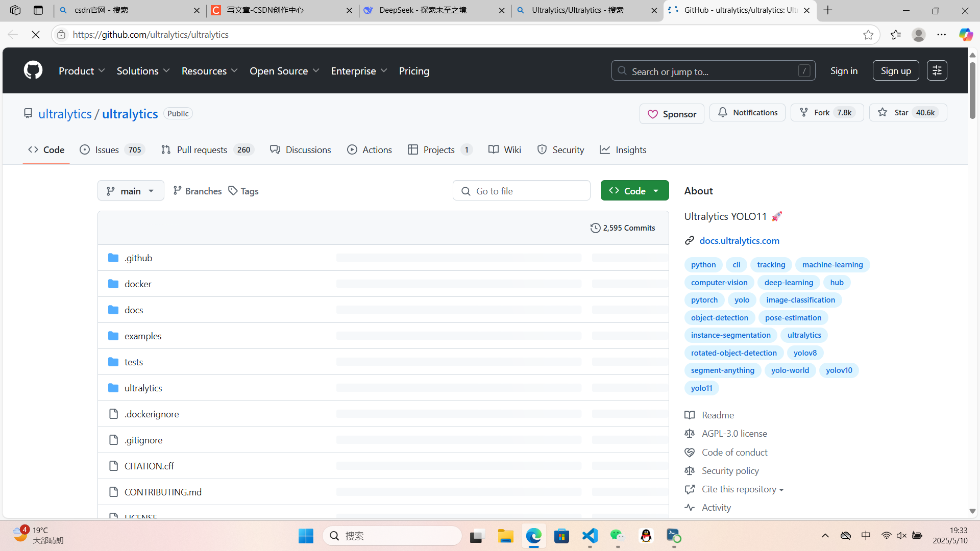
Task: Open the docs.ultralytics.com link
Action: tap(739, 240)
